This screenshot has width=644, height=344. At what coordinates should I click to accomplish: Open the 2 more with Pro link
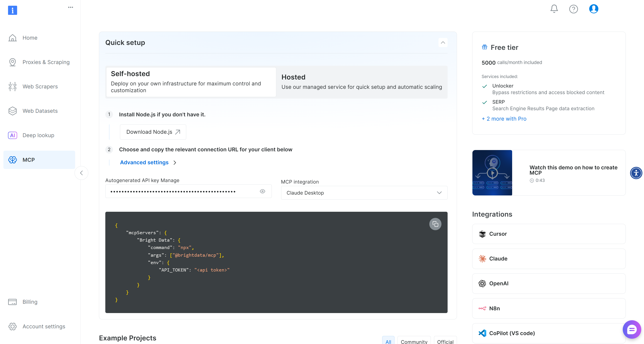[504, 118]
